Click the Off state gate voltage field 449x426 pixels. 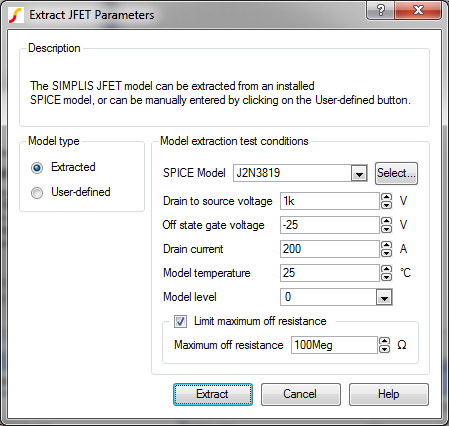(x=330, y=225)
